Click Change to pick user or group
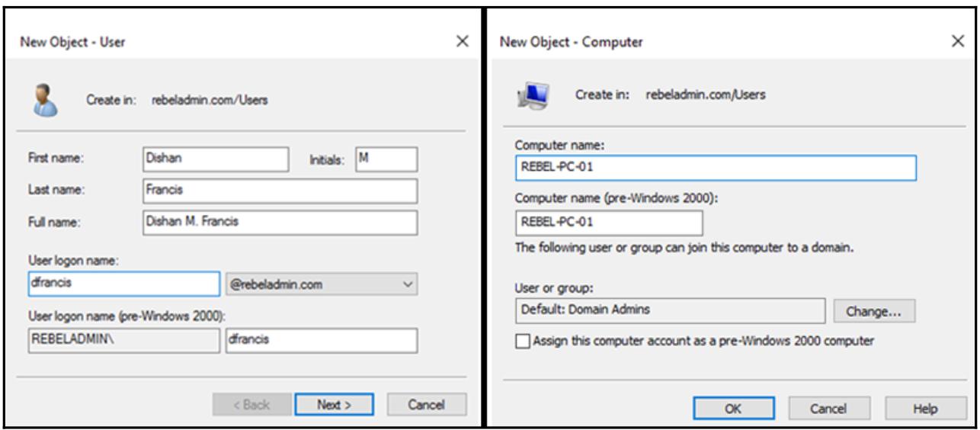Screen dimensions: 980x430 click(874, 311)
